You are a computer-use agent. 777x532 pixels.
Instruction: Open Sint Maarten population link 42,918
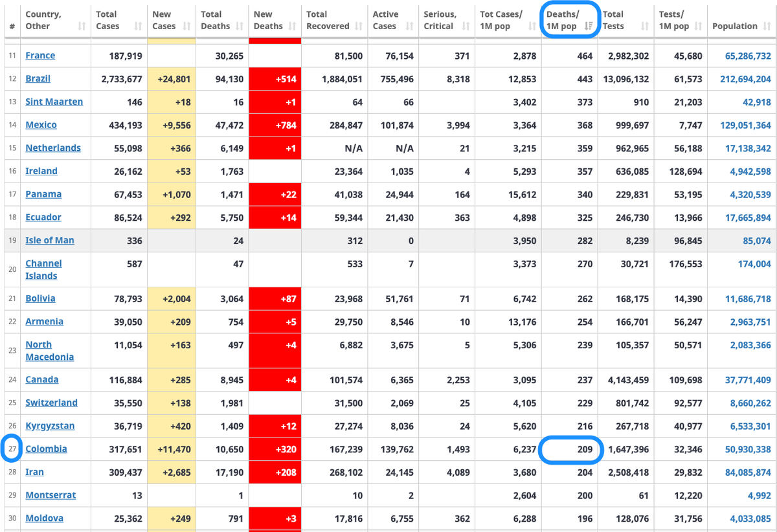[x=757, y=102]
